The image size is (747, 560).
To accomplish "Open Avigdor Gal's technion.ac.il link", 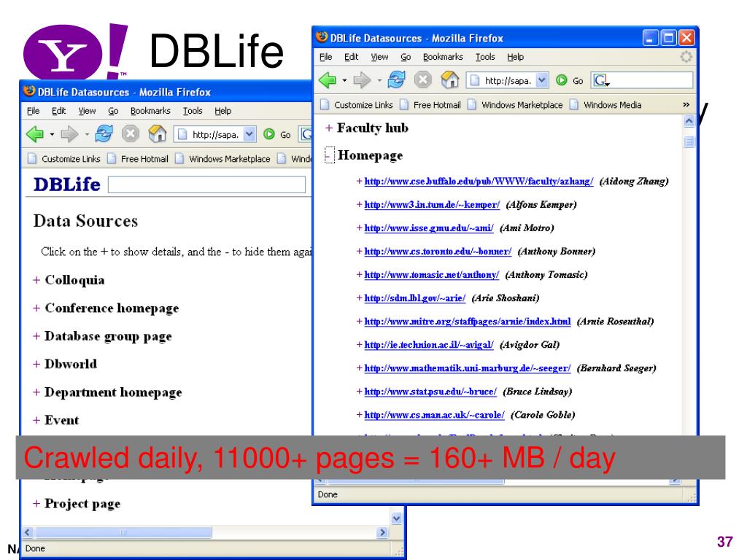I will (429, 344).
